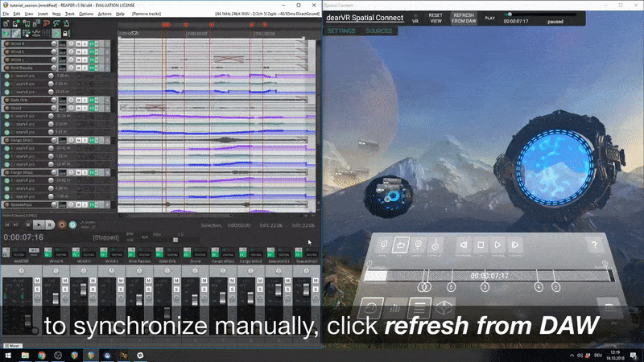Viewport: 644px width, 362px height.
Task: Click REFRESH FROM DAW button
Action: point(464,18)
